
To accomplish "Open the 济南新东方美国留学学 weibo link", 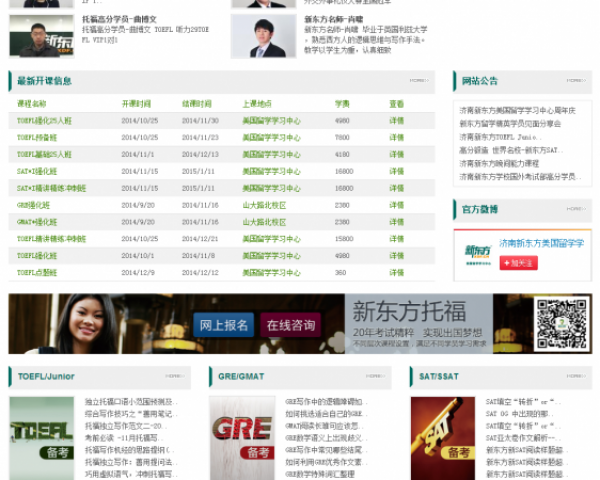I will pos(541,243).
